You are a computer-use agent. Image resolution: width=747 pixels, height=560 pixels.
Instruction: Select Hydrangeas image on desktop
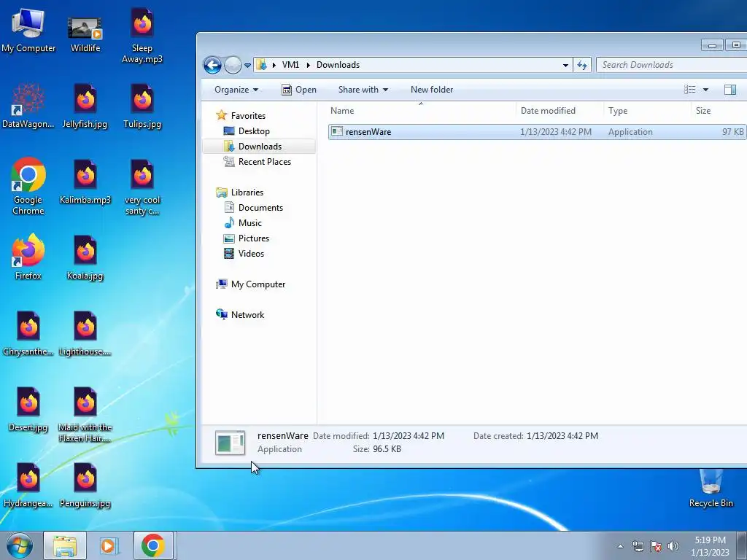28,485
